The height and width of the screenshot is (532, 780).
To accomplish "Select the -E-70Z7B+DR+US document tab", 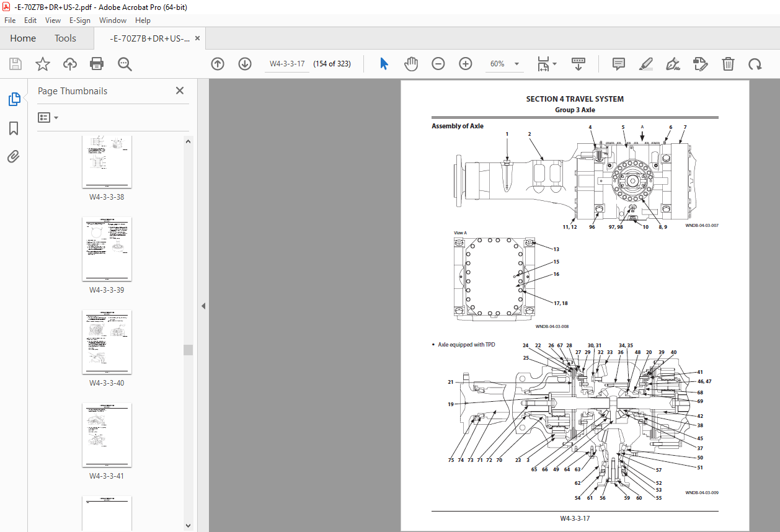I will click(149, 38).
